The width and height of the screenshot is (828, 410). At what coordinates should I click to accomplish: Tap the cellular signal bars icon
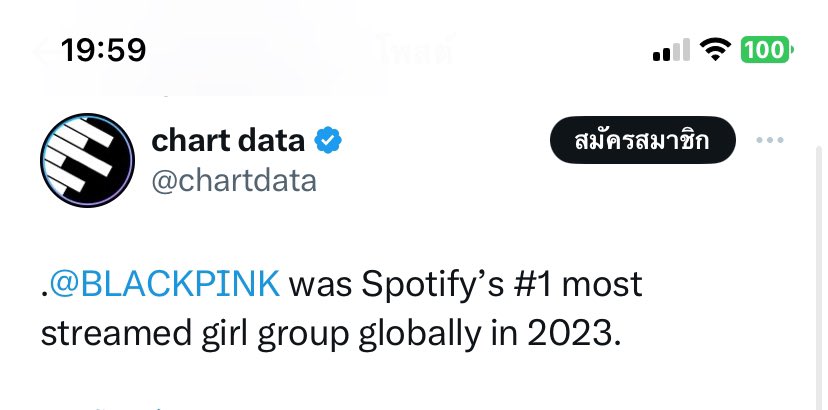pos(671,50)
